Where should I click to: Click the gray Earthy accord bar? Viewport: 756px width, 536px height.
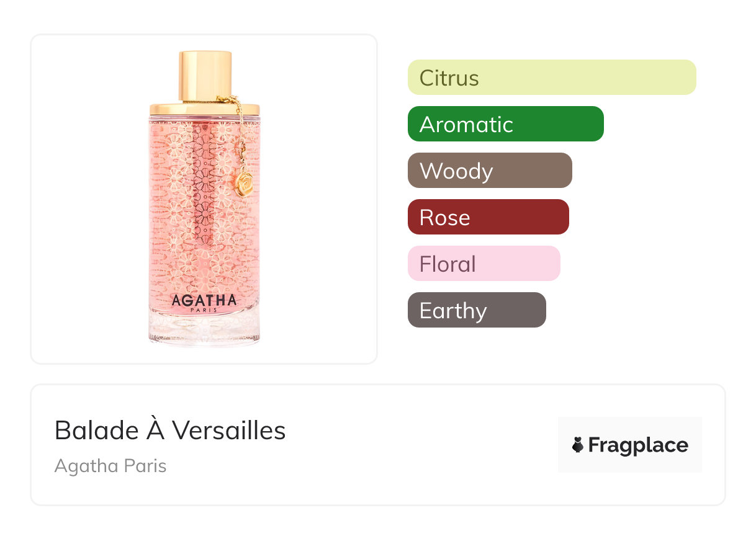coord(477,310)
